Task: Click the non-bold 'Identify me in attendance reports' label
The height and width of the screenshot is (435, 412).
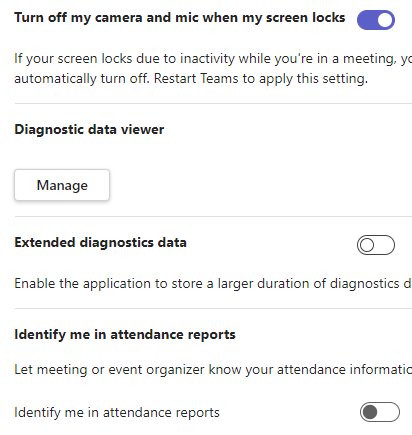Action: point(117,412)
